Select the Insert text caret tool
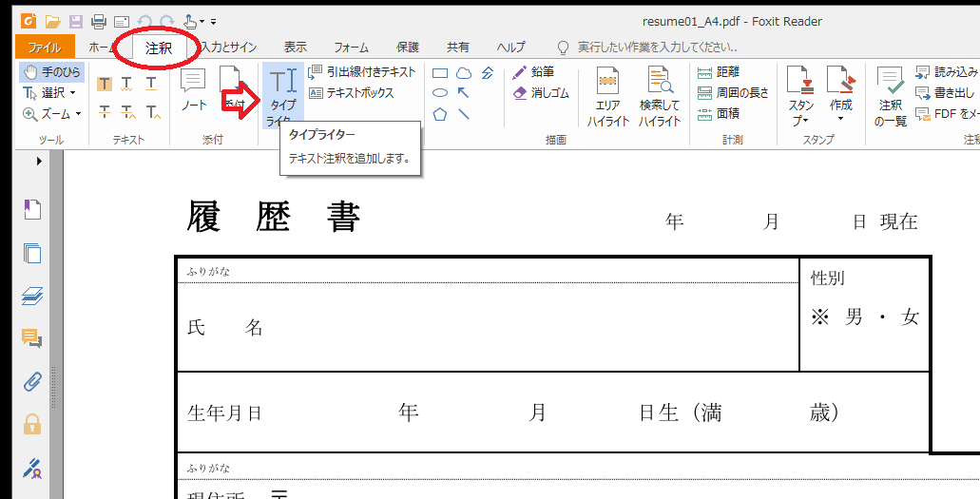This screenshot has width=980, height=499. tap(151, 112)
